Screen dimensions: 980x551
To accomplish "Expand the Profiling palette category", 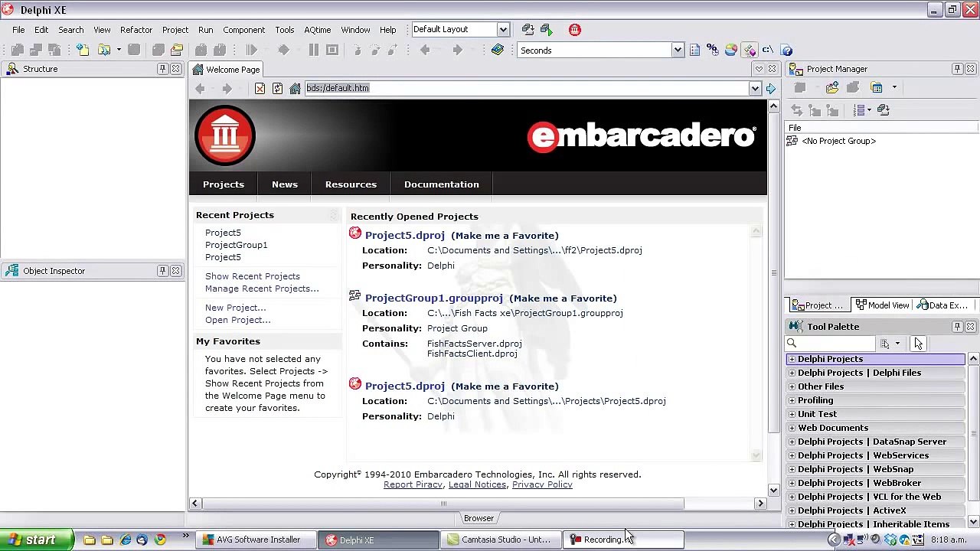I will click(792, 400).
